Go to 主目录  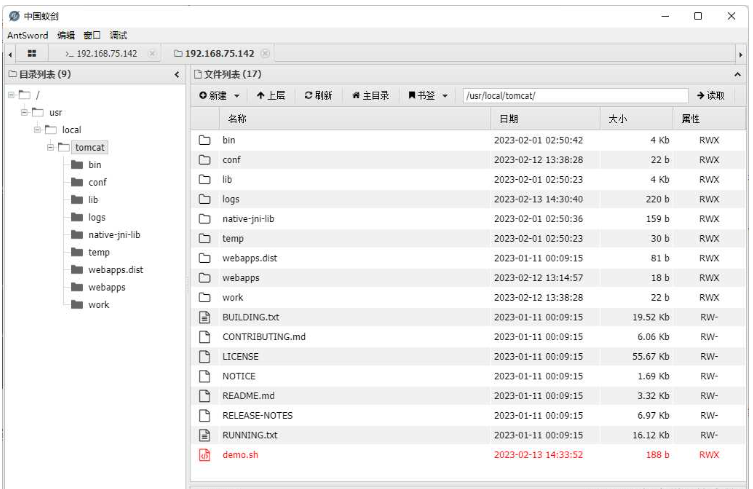point(370,96)
